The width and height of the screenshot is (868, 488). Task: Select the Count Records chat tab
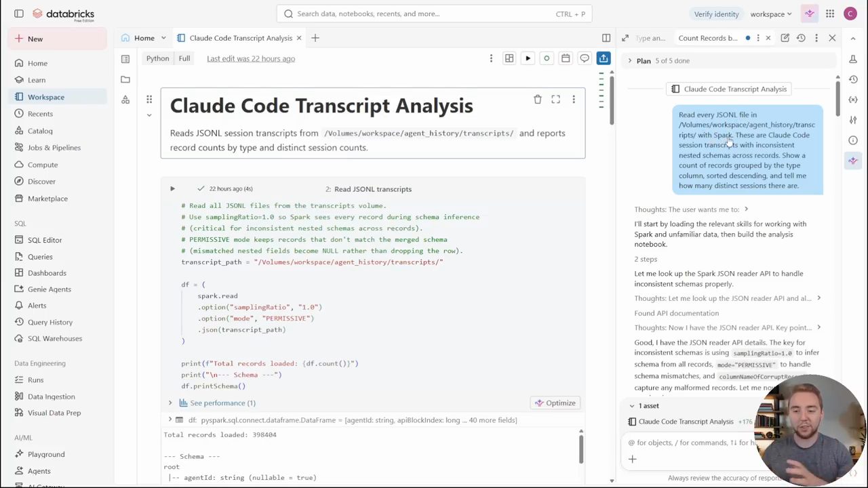pyautogui.click(x=708, y=38)
